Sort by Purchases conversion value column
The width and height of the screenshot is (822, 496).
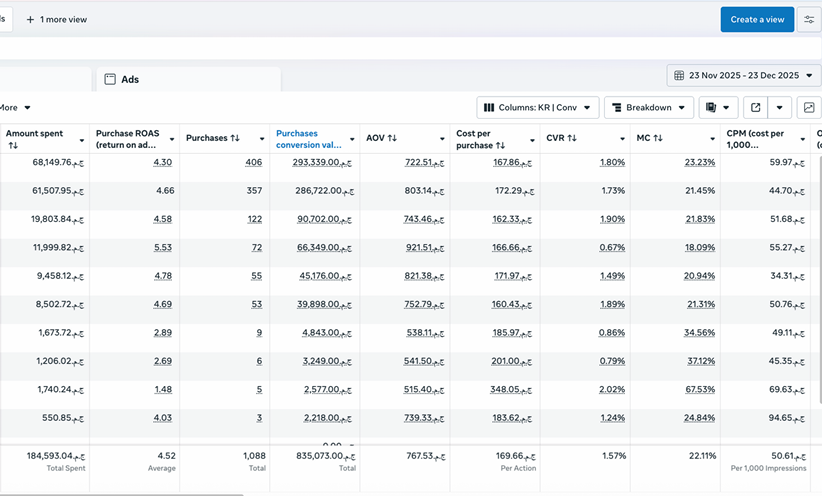pyautogui.click(x=309, y=139)
